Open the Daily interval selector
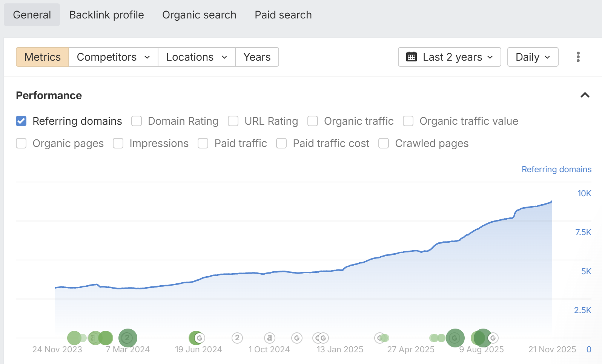This screenshot has height=364, width=602. coord(533,57)
